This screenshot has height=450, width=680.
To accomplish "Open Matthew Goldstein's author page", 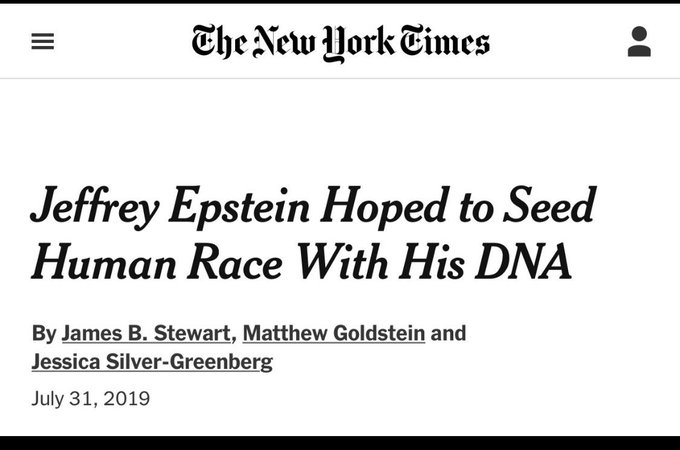I will 333,333.
